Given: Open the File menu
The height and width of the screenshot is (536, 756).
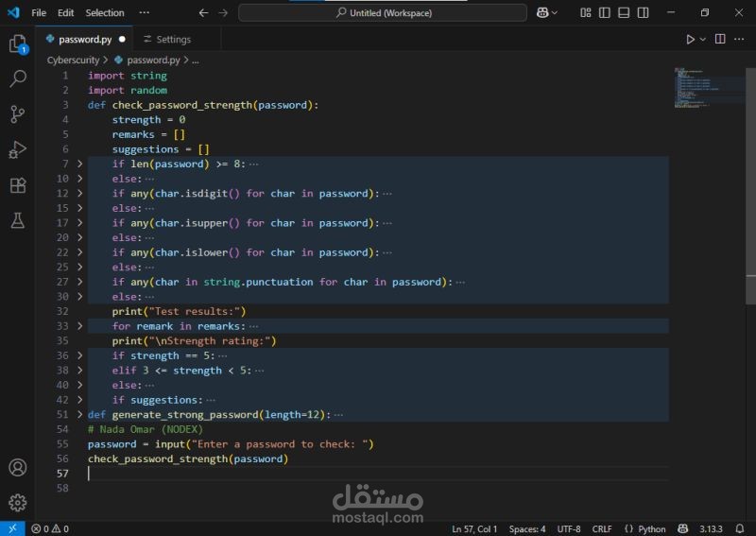Looking at the screenshot, I should click(39, 13).
